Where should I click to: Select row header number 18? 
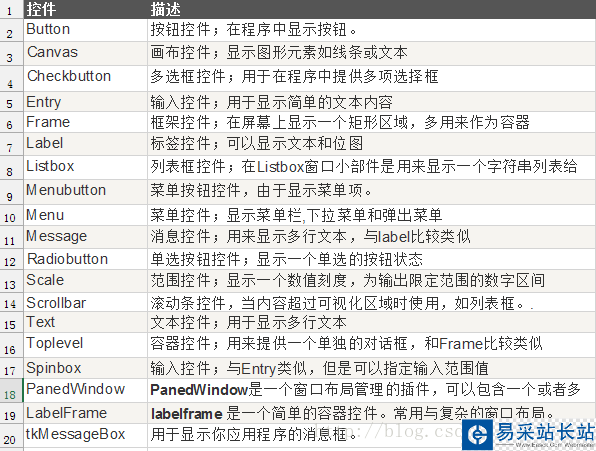pyautogui.click(x=11, y=391)
